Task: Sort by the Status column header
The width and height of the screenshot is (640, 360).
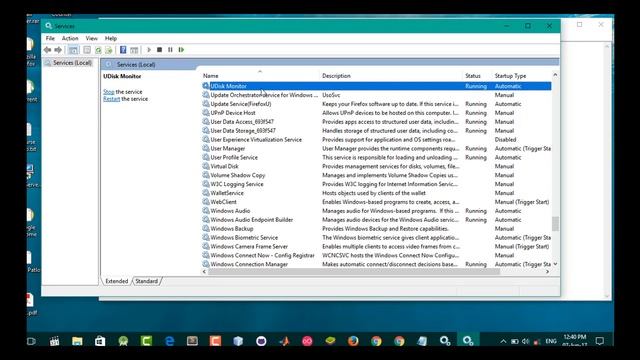Action: click(477, 76)
